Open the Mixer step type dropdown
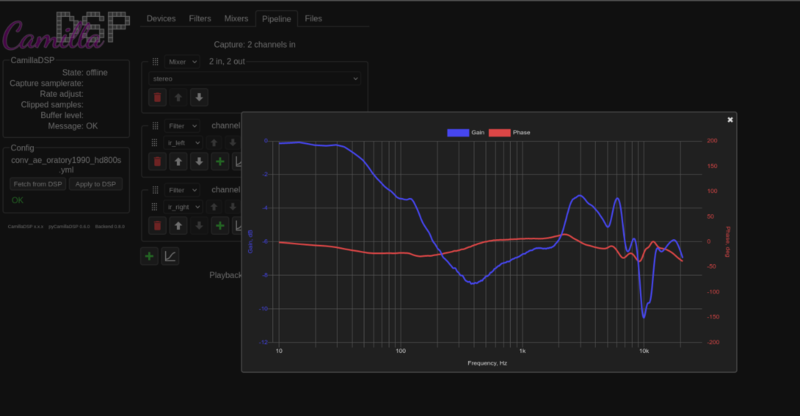The image size is (800, 416). point(182,62)
